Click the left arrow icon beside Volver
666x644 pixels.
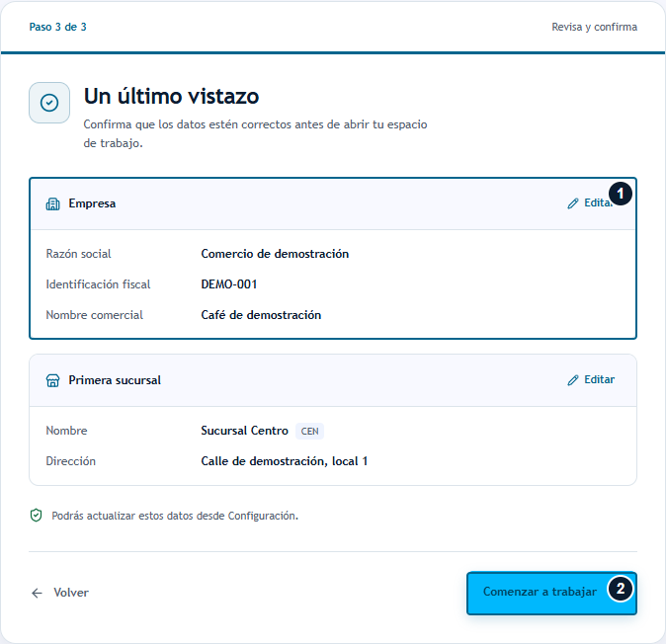click(x=38, y=593)
